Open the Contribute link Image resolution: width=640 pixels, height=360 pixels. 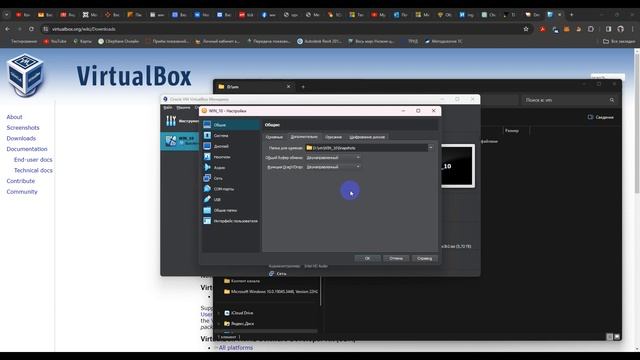21,181
